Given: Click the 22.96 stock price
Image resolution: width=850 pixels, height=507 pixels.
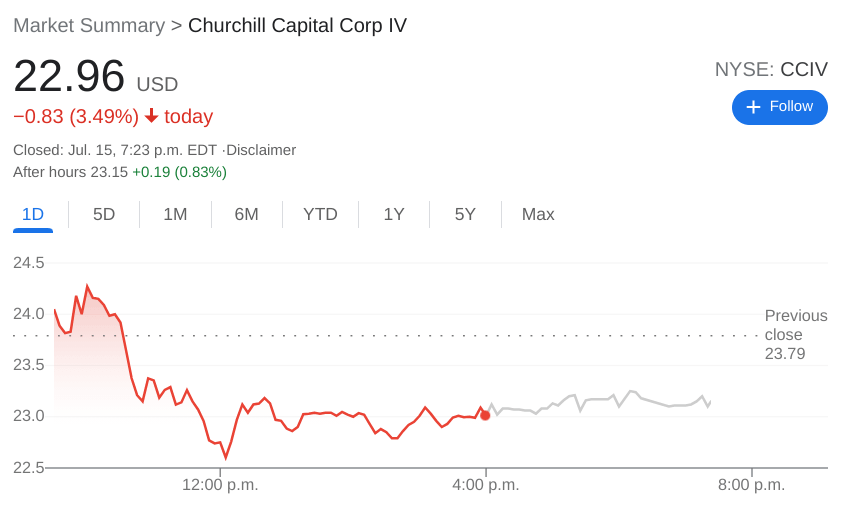Looking at the screenshot, I should click(69, 77).
